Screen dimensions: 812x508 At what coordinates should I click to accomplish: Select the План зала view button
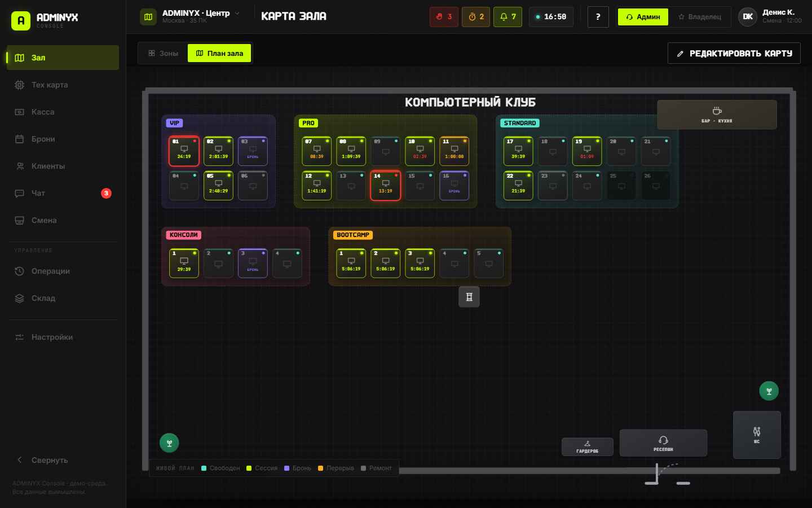(x=219, y=53)
